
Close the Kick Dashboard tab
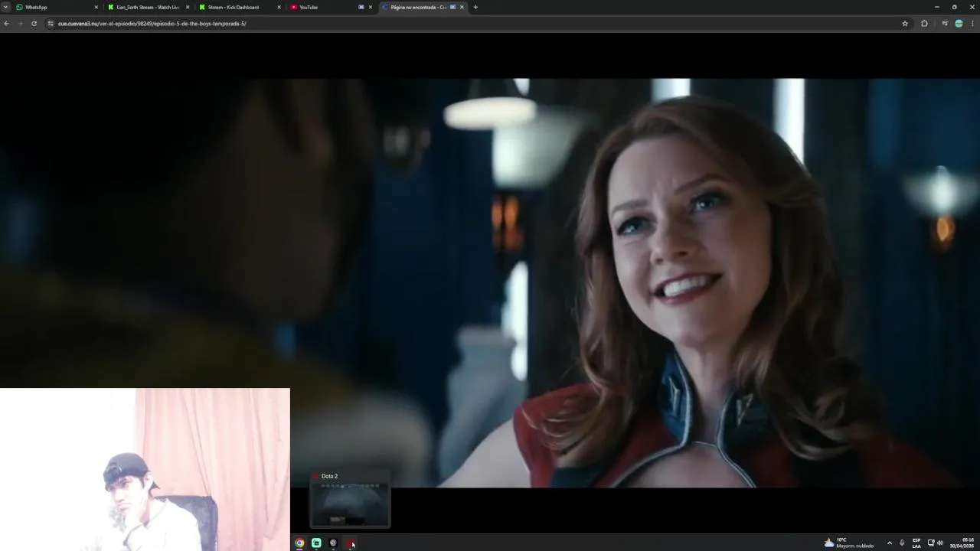coord(279,7)
